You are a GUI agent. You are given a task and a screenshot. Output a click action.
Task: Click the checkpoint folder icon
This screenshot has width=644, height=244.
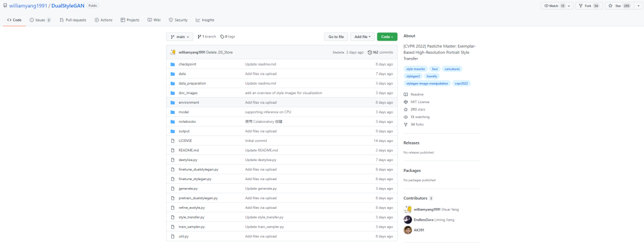pos(172,64)
